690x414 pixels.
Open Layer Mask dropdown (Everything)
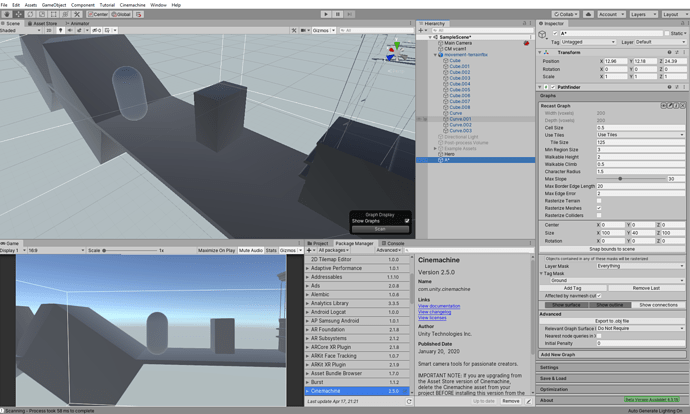point(641,266)
